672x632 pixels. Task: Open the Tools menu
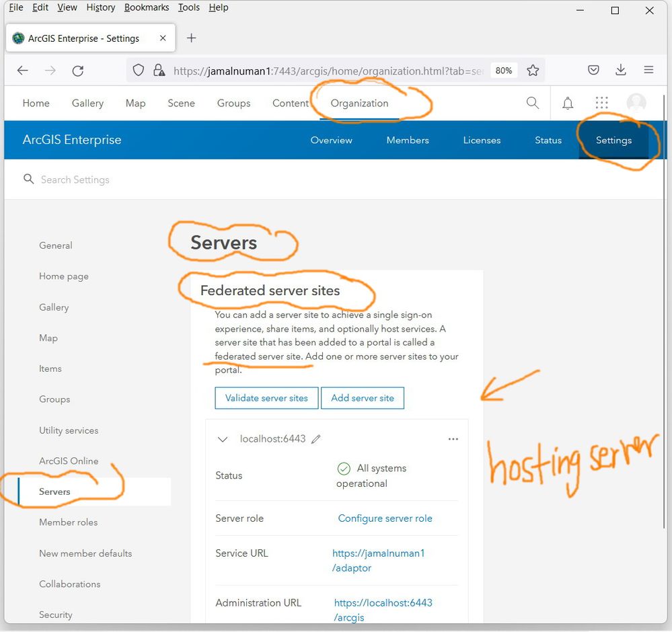(189, 7)
